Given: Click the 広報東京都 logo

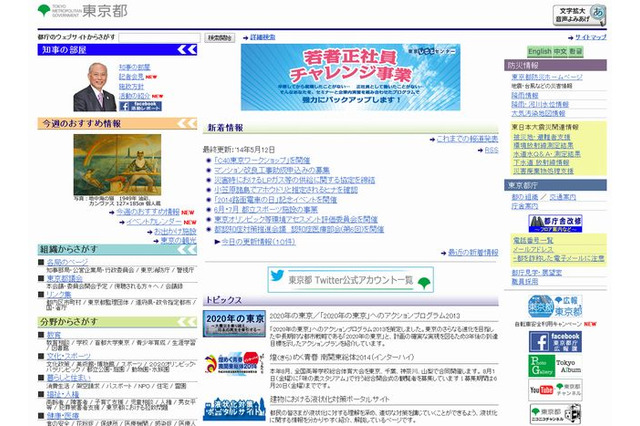Looking at the screenshot, I should [555, 306].
